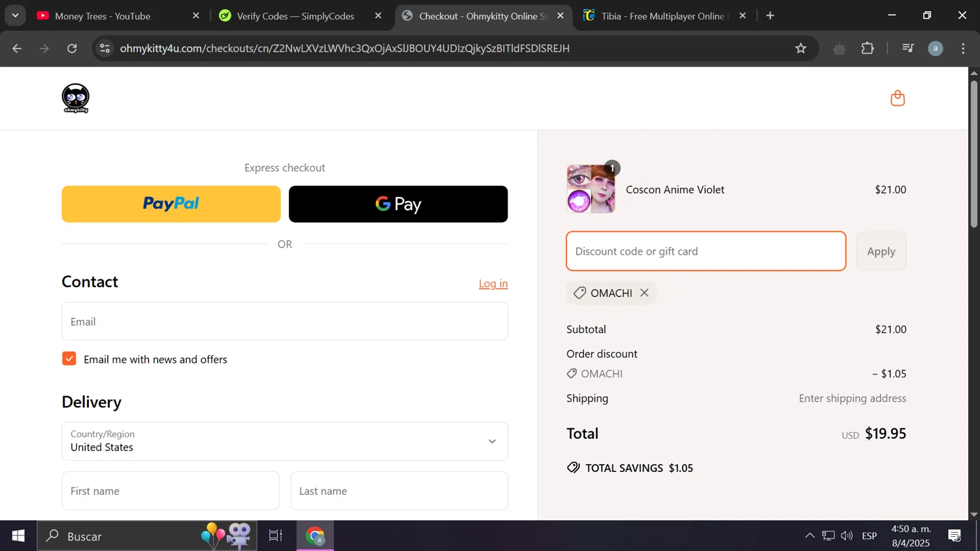
Task: Switch the ESP input language indicator
Action: click(x=870, y=536)
